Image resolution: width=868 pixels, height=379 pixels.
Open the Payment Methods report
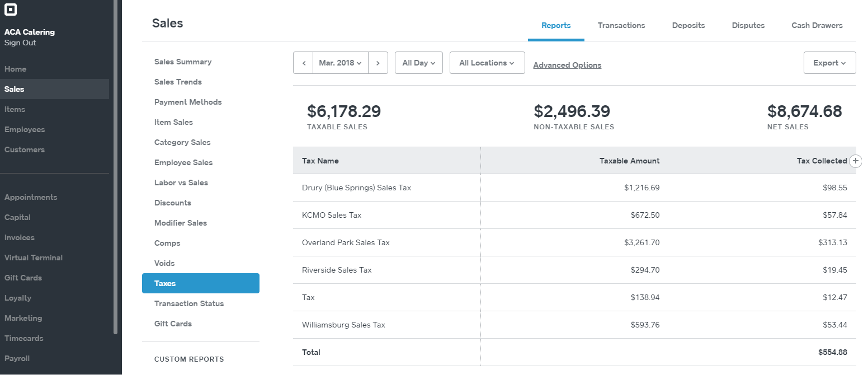click(x=188, y=102)
